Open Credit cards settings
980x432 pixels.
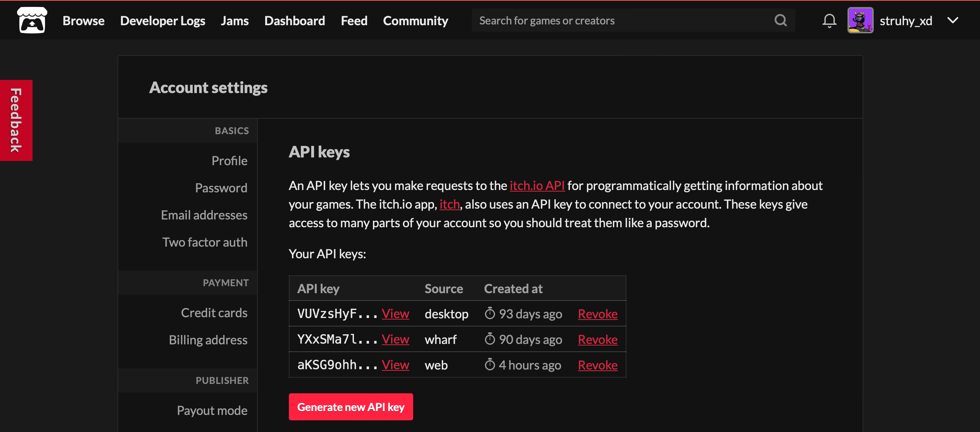[x=214, y=313]
